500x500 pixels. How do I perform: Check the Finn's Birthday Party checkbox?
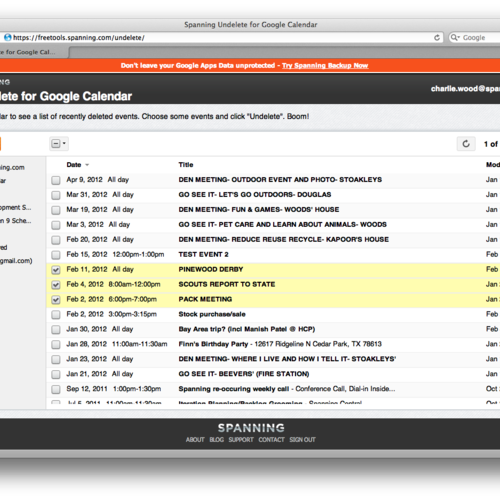click(x=56, y=345)
